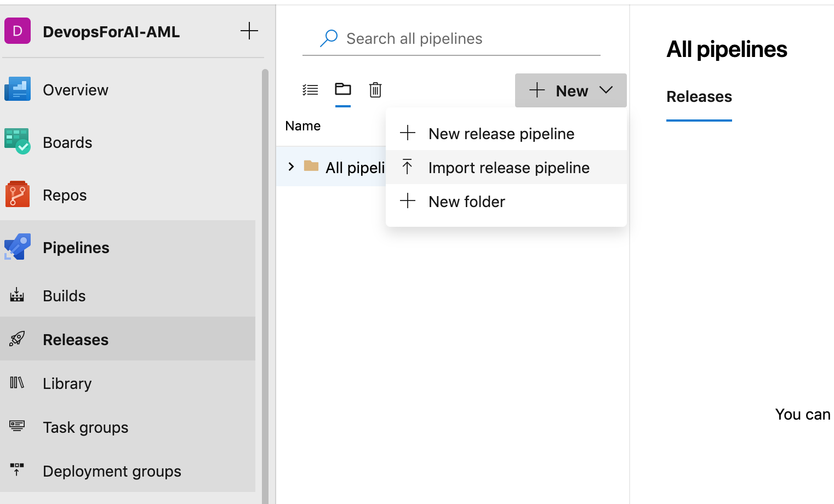
Task: Click the Task groups icon
Action: point(17,426)
